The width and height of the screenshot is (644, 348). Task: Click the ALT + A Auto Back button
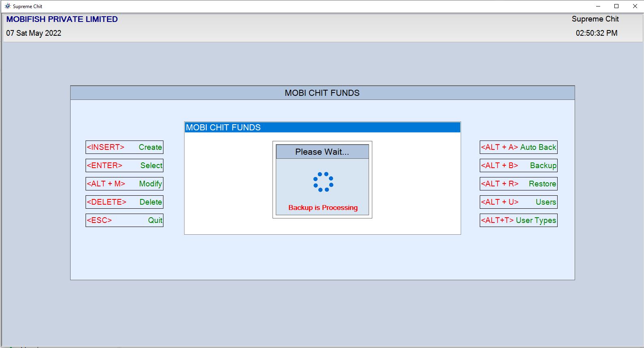click(x=519, y=147)
